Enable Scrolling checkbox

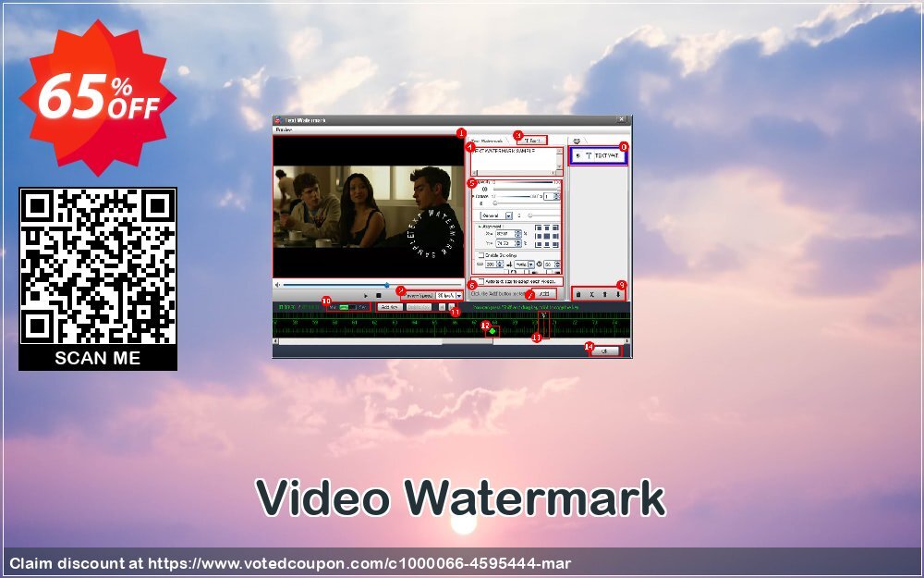(480, 255)
